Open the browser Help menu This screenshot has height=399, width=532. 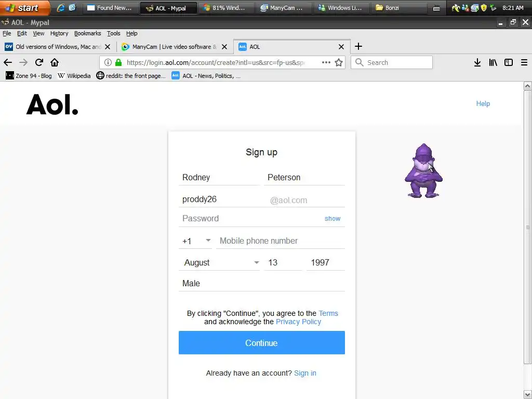click(x=131, y=33)
